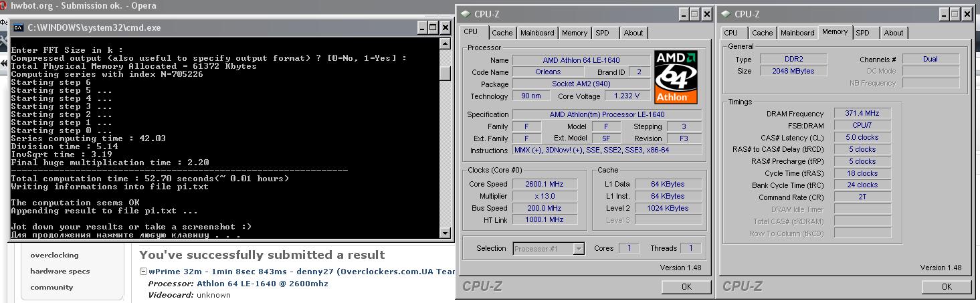Click the CPU-Z icon in the left CPU-Z window's title bar
The width and height of the screenshot is (980, 303).
pyautogui.click(x=465, y=13)
